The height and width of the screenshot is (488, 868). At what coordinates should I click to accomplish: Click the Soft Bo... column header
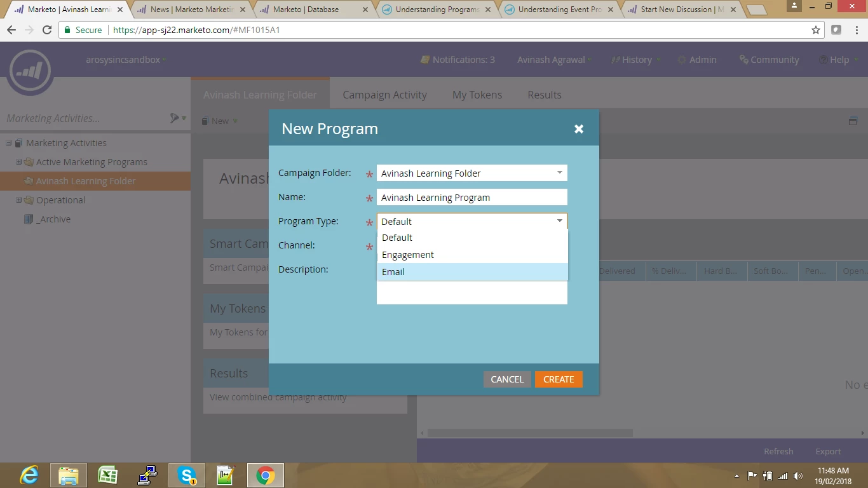pos(773,271)
